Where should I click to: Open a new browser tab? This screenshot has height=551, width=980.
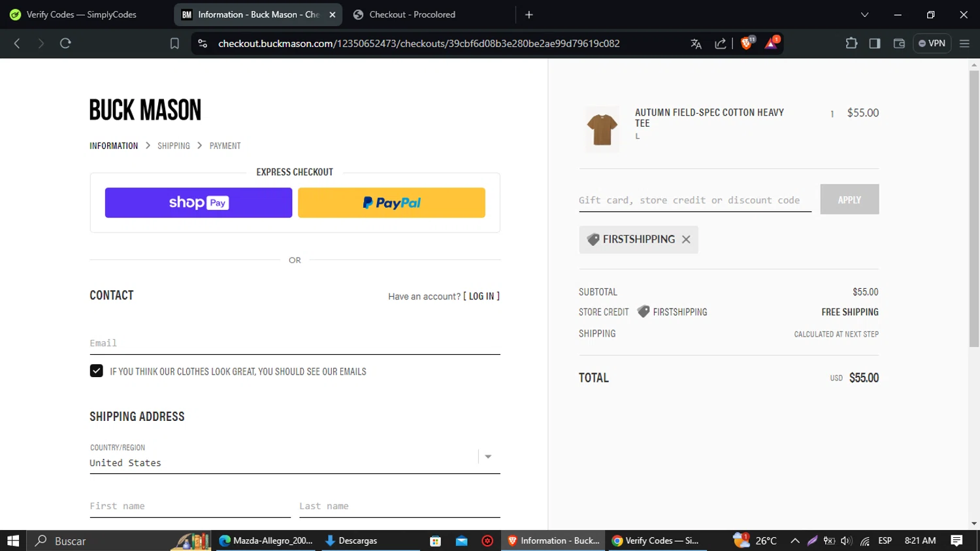tap(529, 14)
